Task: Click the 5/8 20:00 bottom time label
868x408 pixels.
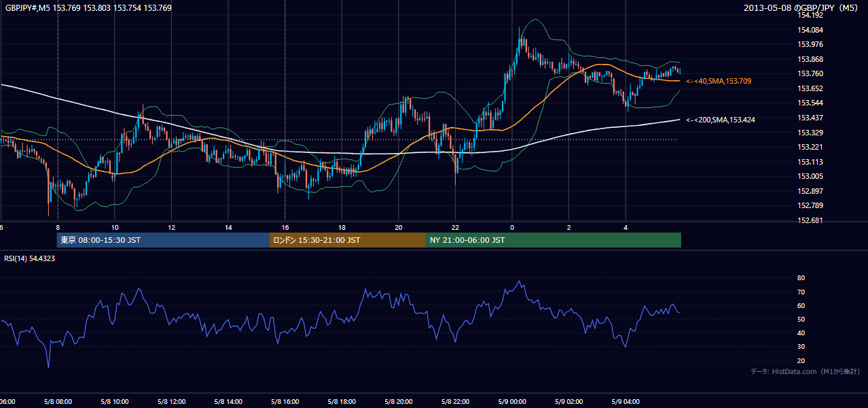Action: click(x=398, y=402)
